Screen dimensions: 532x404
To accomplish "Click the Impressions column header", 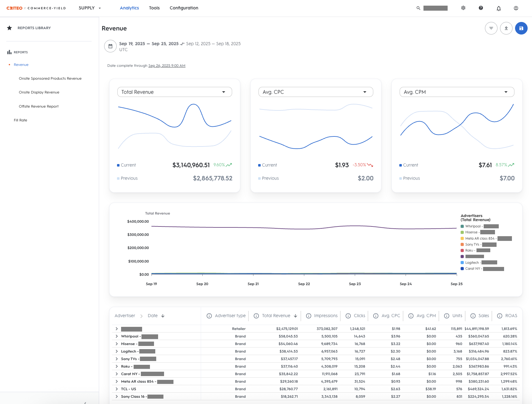I will [326, 316].
